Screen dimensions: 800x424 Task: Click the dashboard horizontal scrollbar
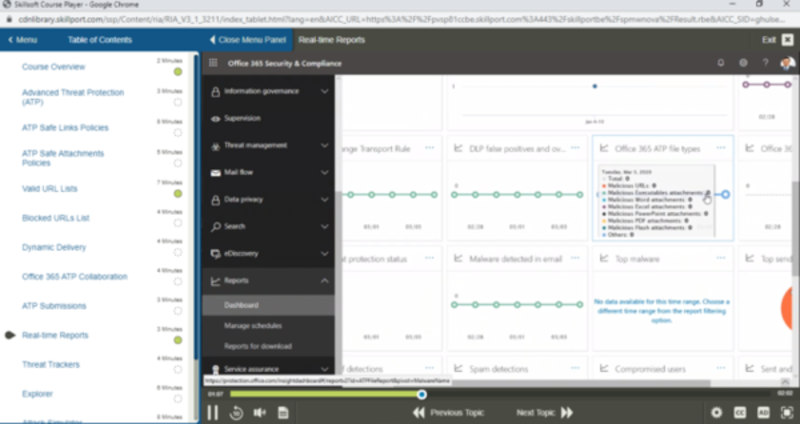point(526,383)
